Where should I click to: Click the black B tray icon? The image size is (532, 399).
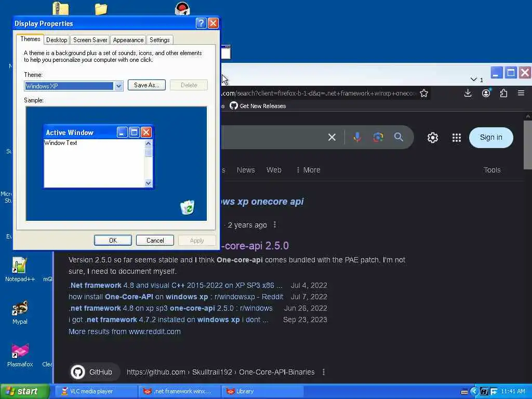tap(484, 392)
